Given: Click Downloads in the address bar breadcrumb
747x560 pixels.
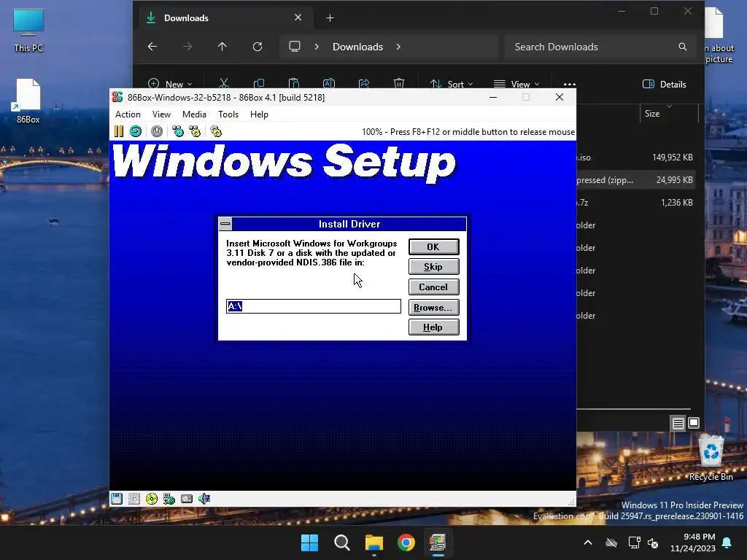Looking at the screenshot, I should (357, 47).
